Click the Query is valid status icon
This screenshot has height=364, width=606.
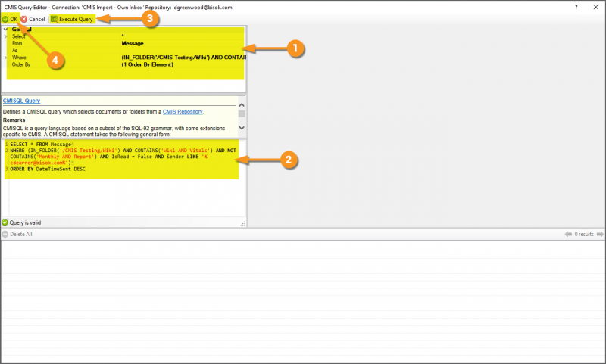tap(5, 222)
